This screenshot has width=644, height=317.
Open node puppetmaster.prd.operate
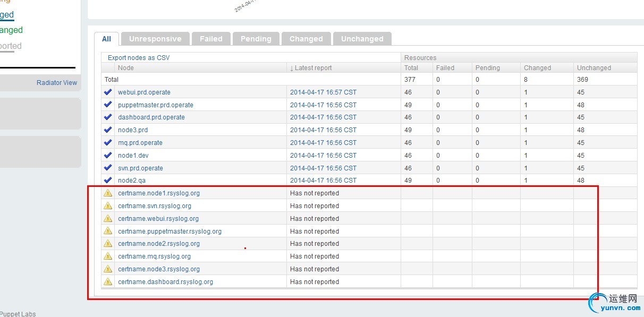(156, 105)
